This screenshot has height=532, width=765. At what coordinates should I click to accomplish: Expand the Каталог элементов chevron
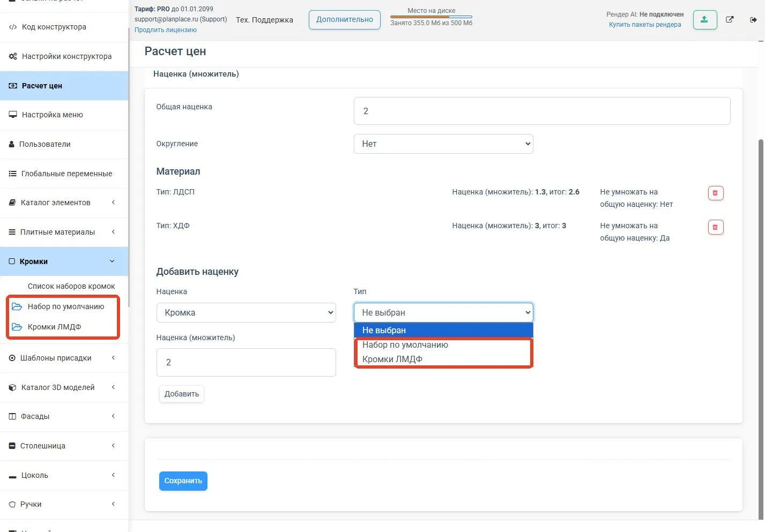coord(113,203)
